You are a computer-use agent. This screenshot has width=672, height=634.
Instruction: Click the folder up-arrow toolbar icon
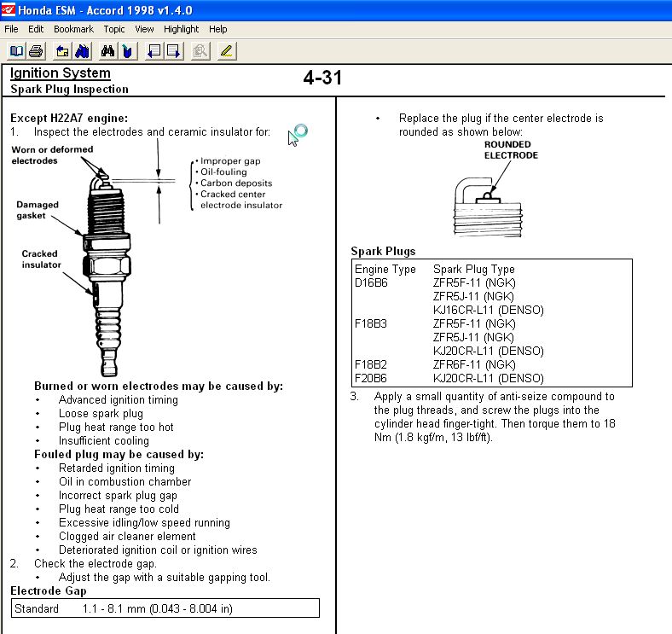point(62,51)
